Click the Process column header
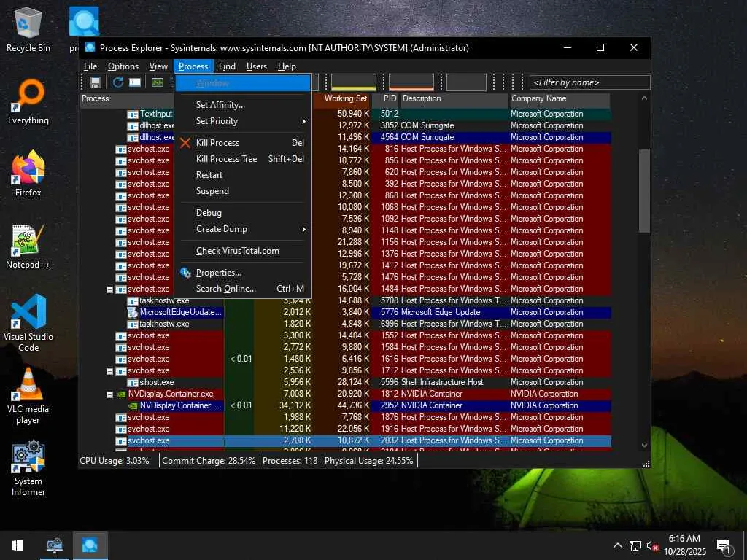The height and width of the screenshot is (560, 747). [127, 98]
